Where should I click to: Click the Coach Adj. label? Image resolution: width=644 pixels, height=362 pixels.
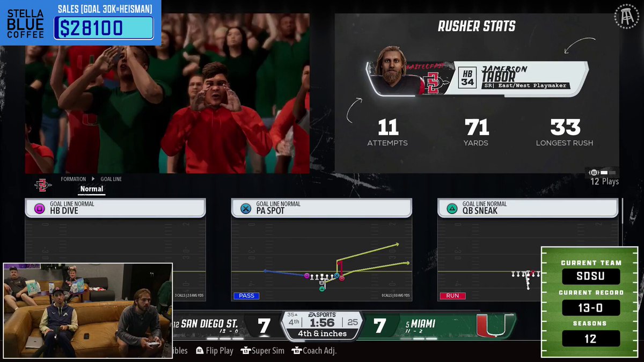pos(320,351)
